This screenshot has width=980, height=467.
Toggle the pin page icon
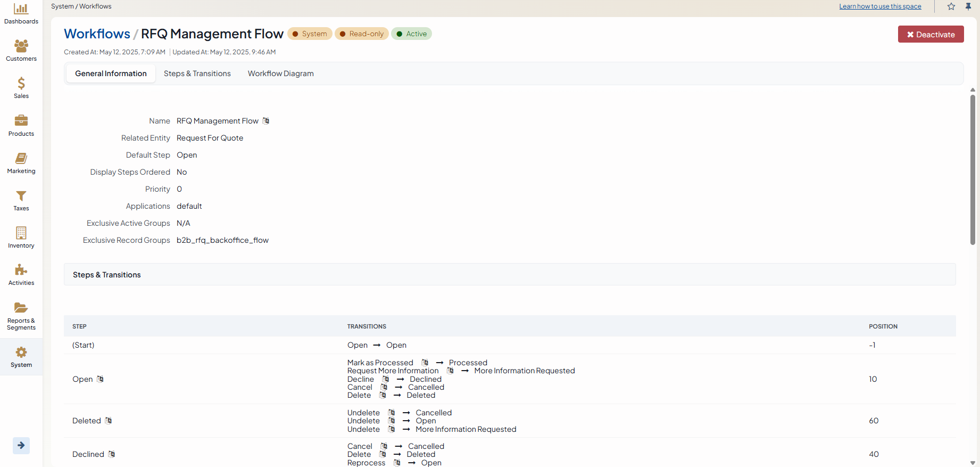pos(968,6)
